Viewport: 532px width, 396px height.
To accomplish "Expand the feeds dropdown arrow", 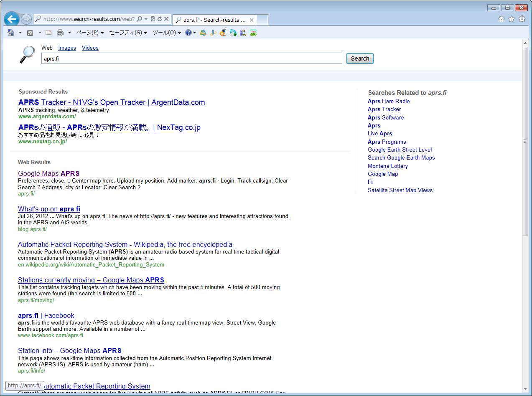I will [x=40, y=33].
